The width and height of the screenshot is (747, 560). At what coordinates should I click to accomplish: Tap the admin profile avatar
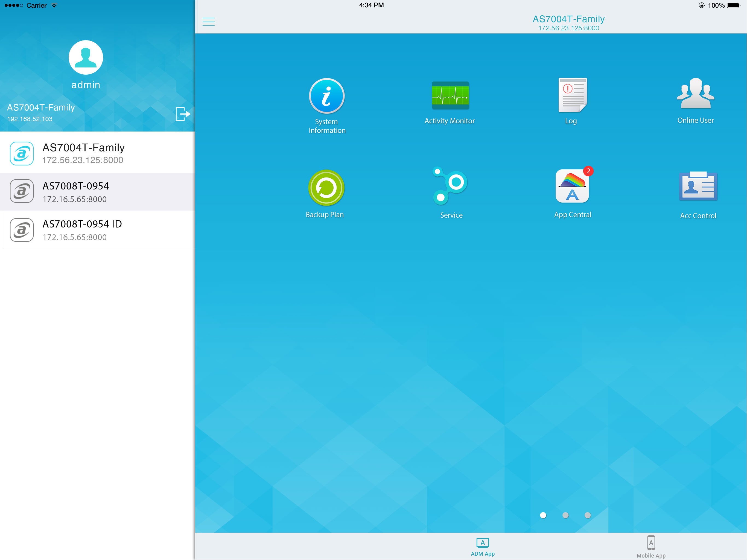click(x=86, y=57)
